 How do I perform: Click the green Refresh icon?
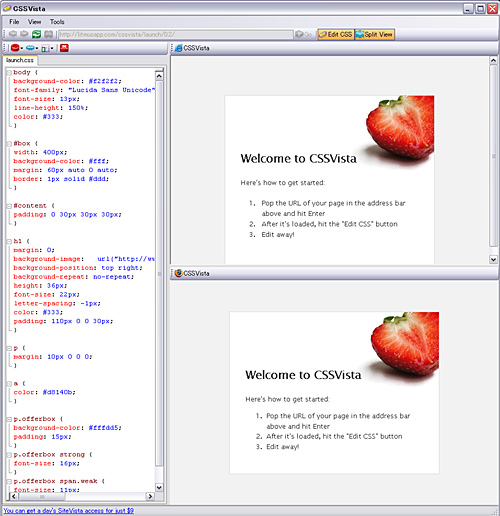click(36, 34)
